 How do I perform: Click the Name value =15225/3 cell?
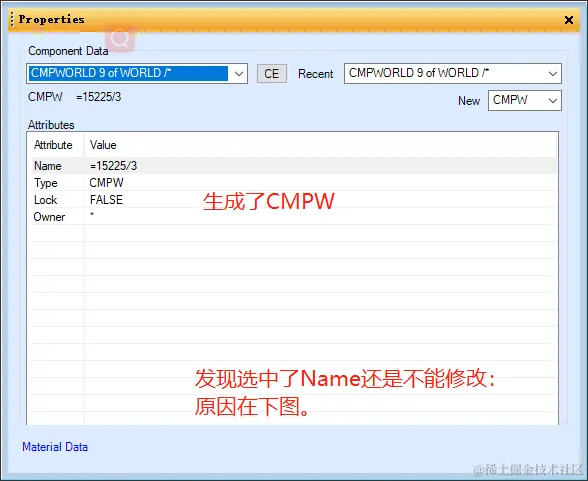[113, 166]
